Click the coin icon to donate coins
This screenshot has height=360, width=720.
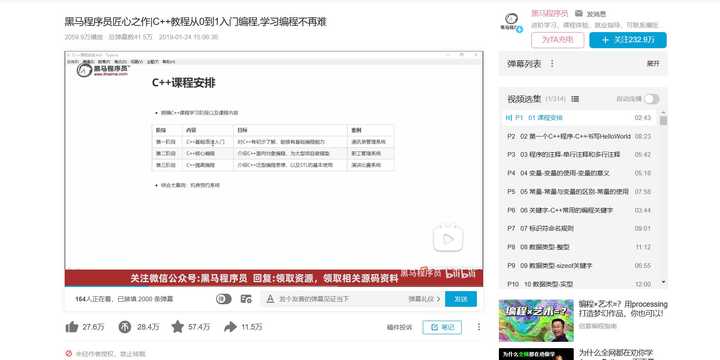point(124,327)
